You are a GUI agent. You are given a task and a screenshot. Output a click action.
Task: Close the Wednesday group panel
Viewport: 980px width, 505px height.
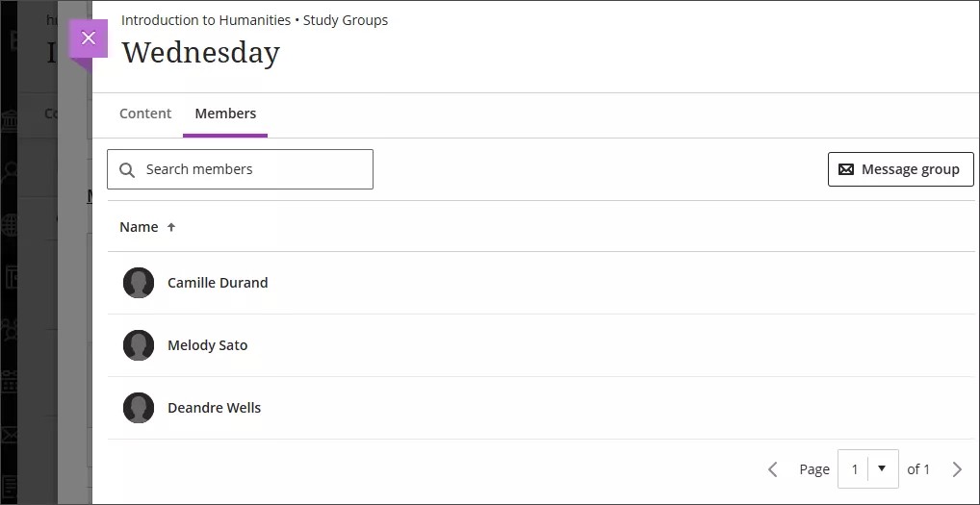click(89, 38)
